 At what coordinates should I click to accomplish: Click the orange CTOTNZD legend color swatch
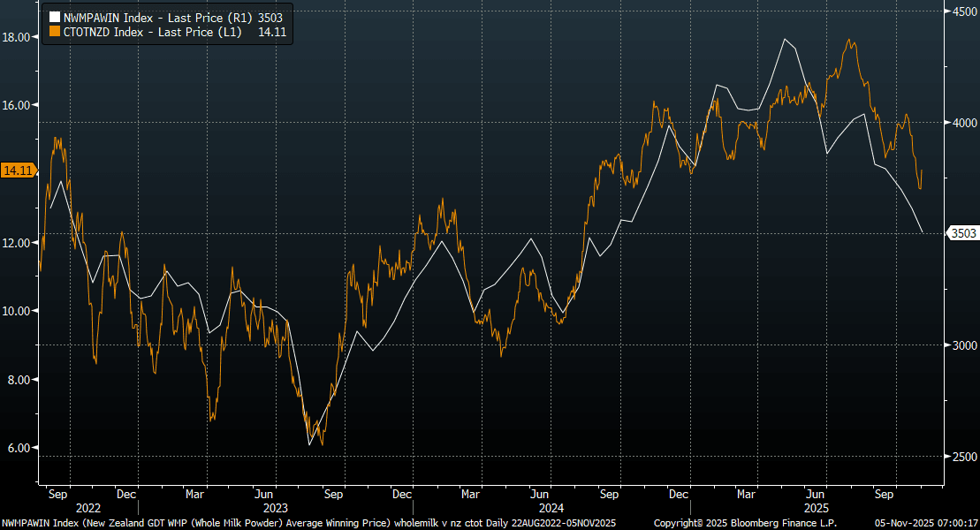(54, 31)
